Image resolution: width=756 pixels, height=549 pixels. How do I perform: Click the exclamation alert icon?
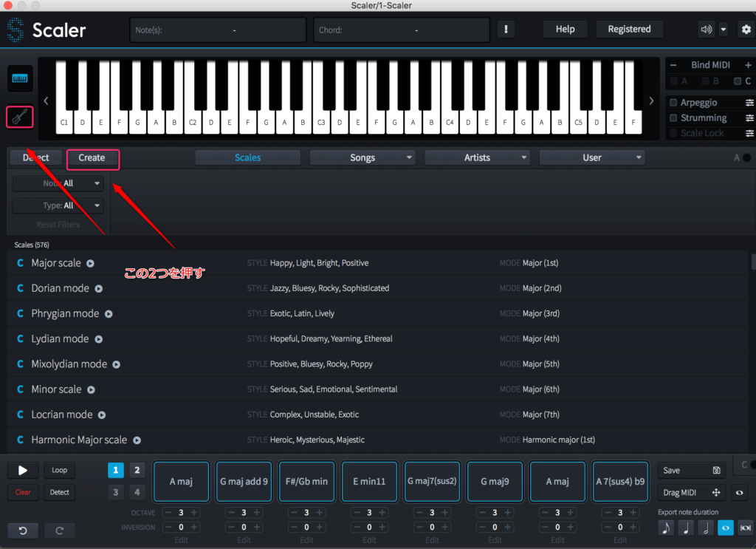[506, 30]
